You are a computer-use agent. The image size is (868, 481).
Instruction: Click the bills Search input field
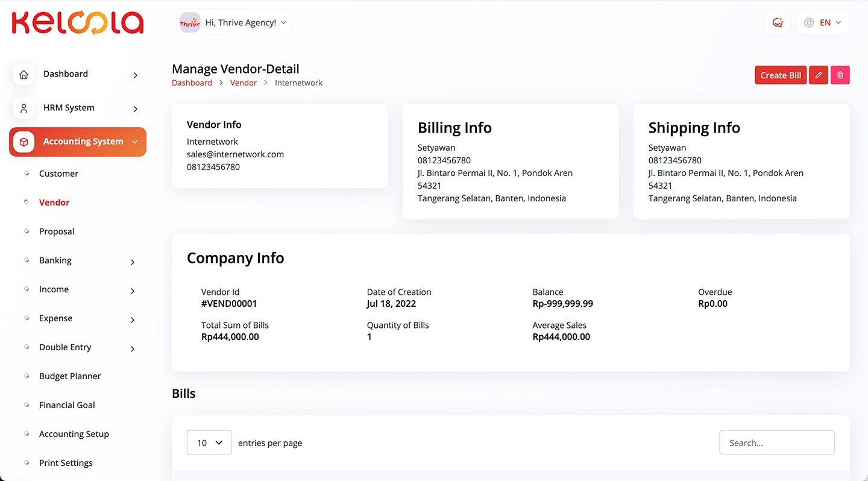(x=776, y=443)
